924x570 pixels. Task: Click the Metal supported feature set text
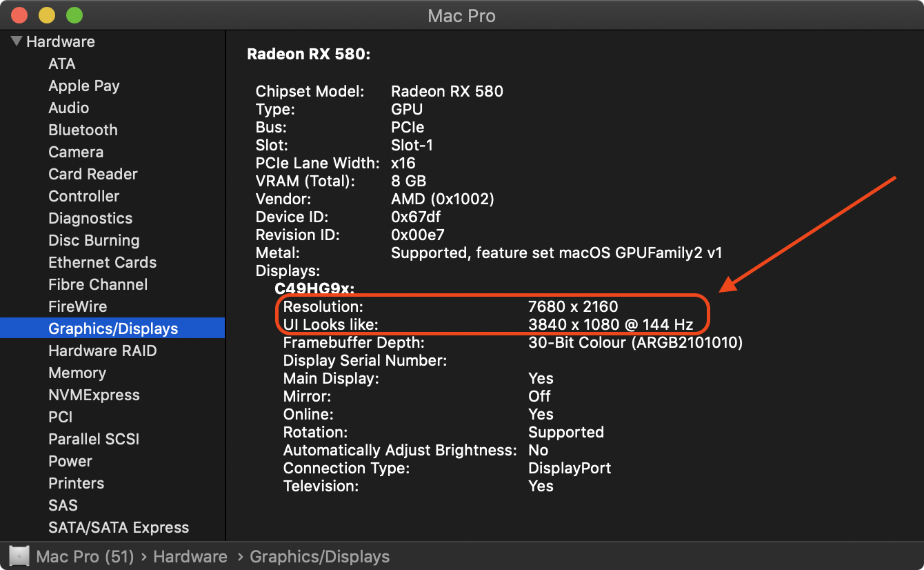pyautogui.click(x=556, y=253)
